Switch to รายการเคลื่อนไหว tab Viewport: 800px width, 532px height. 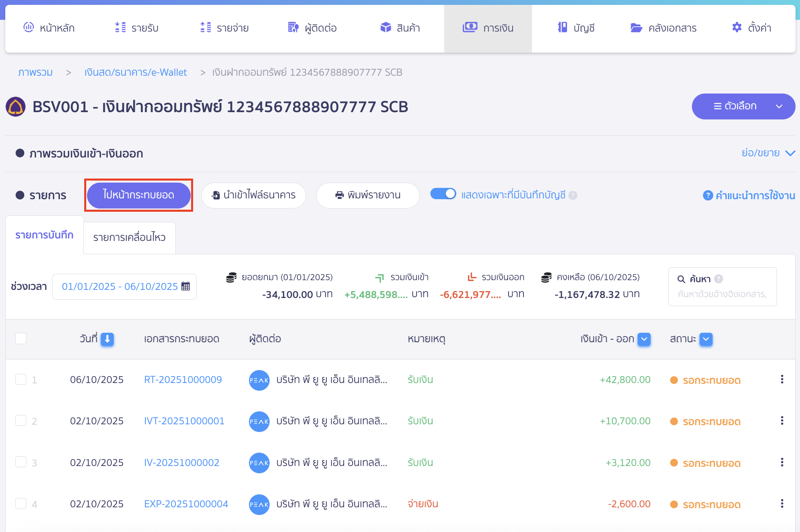tap(129, 238)
